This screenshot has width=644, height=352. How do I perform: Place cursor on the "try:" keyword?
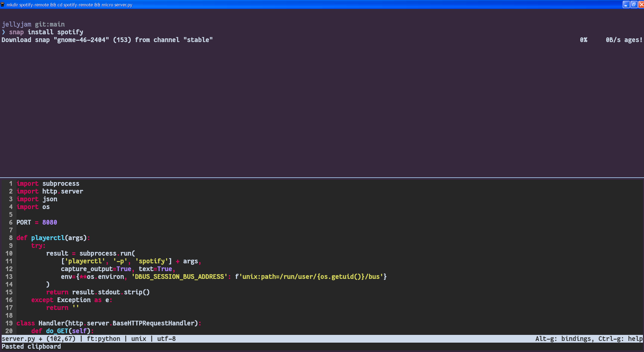coord(38,246)
